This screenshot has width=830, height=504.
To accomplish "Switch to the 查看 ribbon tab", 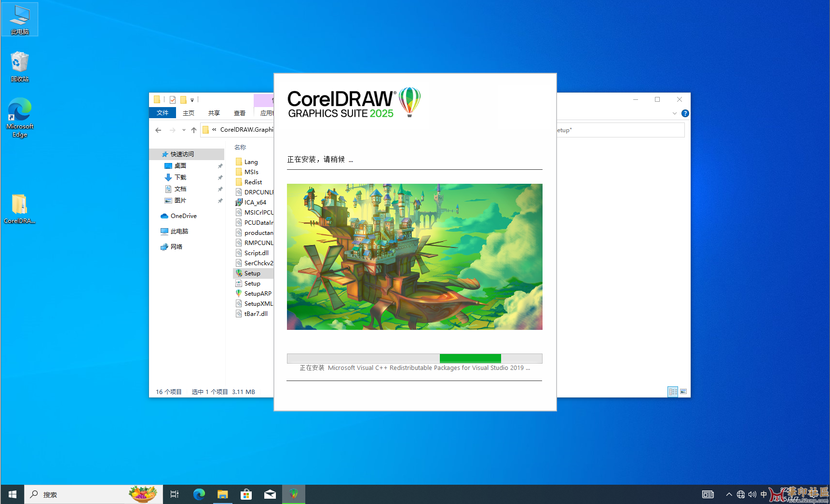I will click(240, 113).
